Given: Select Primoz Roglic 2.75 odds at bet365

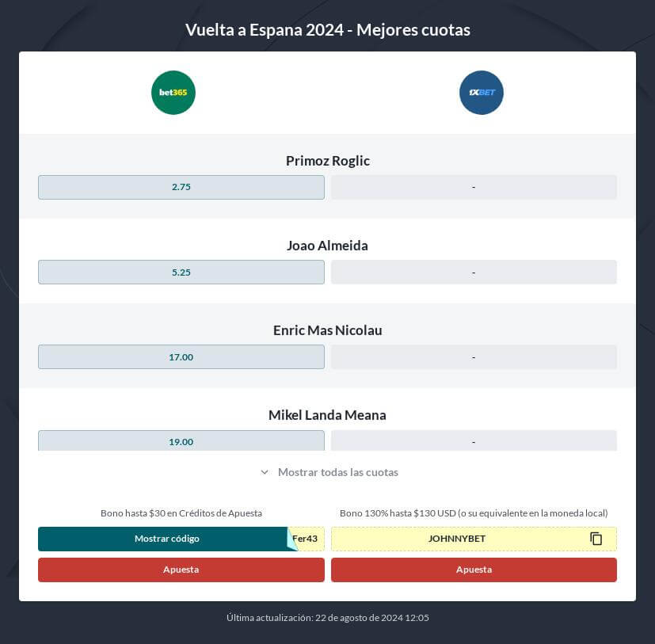Looking at the screenshot, I should pos(181,187).
